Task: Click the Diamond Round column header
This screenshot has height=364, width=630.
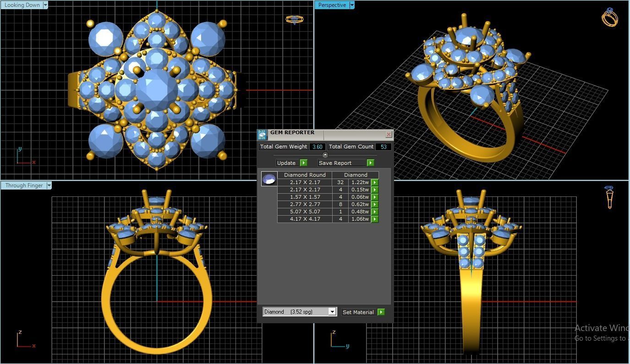Action: click(305, 175)
